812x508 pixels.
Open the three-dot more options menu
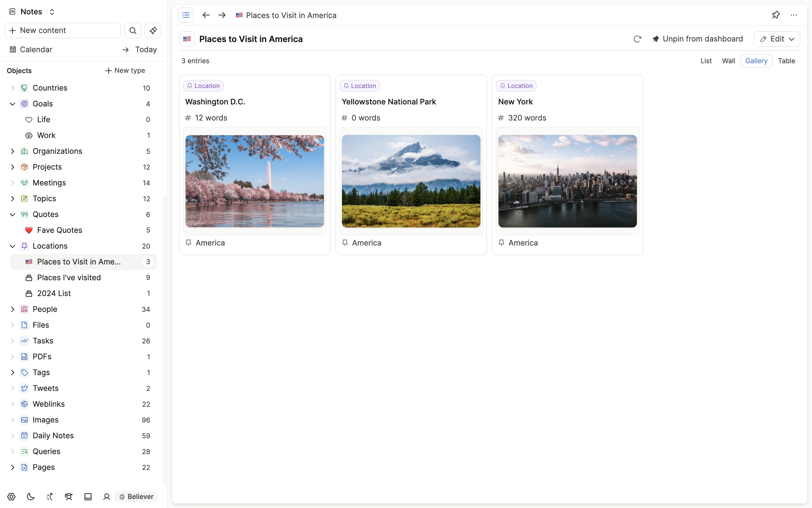[794, 15]
